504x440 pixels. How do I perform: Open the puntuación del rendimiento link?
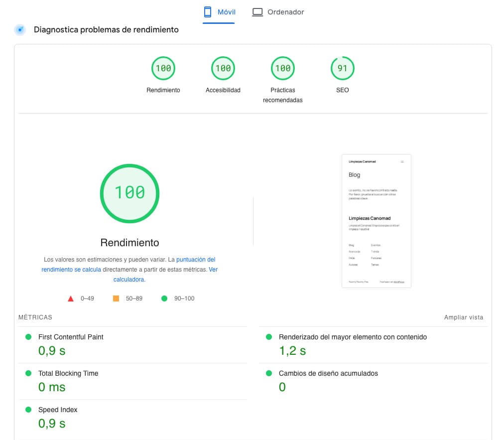(x=196, y=260)
